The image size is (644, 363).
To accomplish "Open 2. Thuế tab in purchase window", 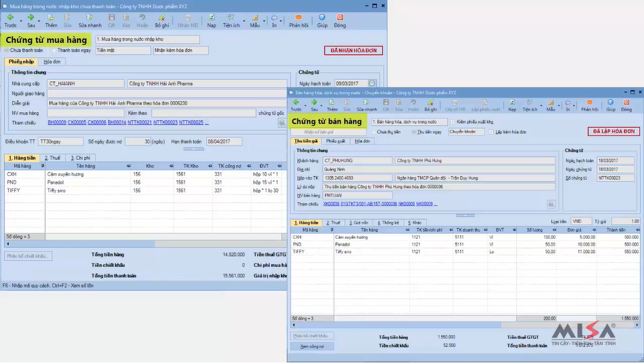I will [52, 158].
